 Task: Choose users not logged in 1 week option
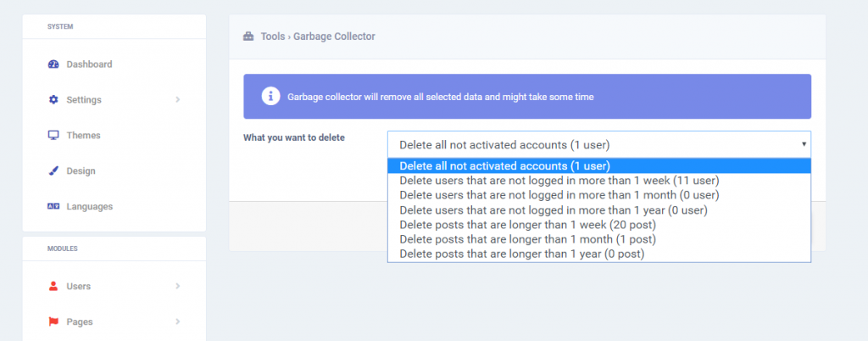coord(599,181)
